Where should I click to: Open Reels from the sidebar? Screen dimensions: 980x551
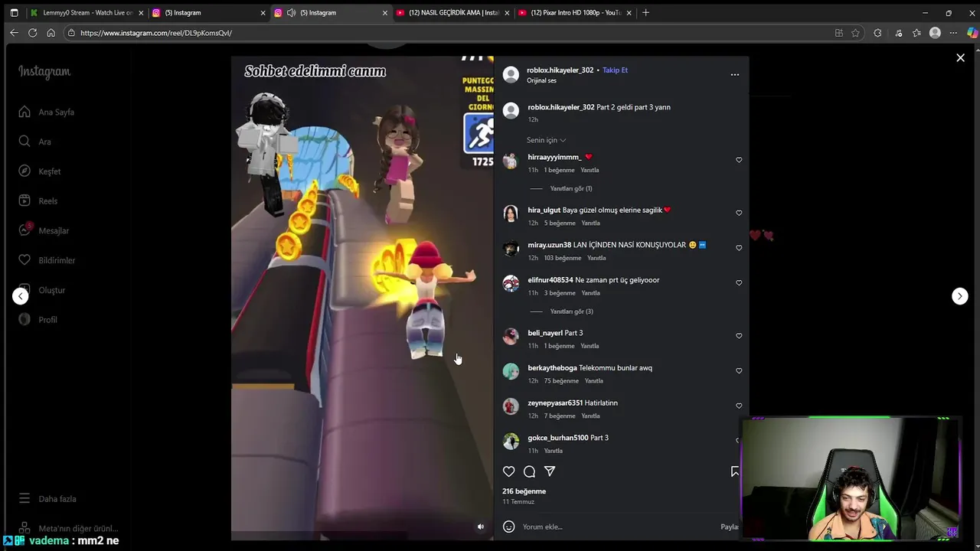coord(38,201)
